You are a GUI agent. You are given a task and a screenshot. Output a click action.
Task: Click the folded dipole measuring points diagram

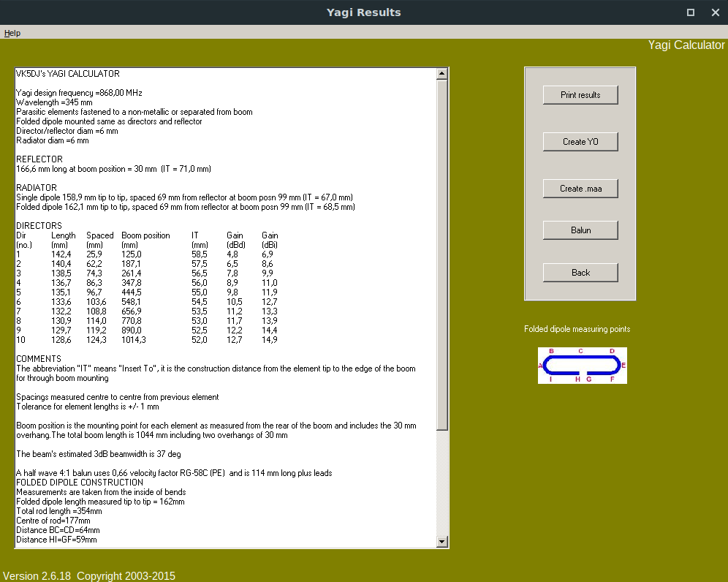click(x=583, y=366)
